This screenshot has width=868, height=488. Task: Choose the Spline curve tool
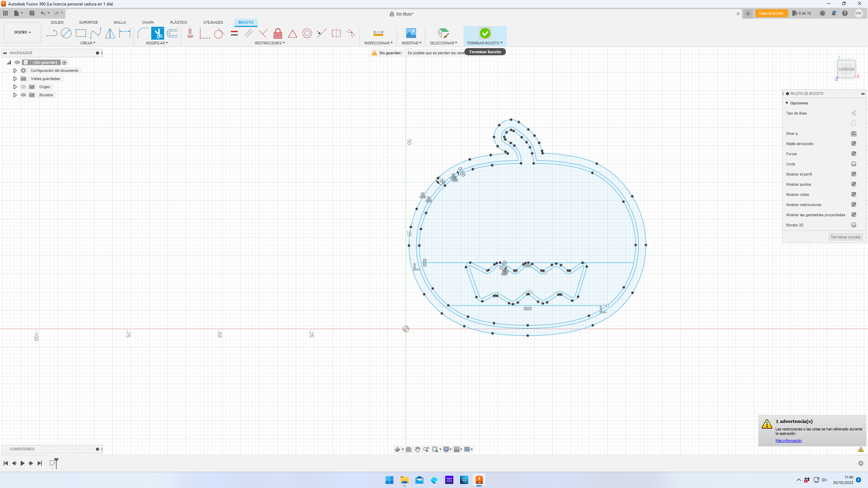pos(96,33)
